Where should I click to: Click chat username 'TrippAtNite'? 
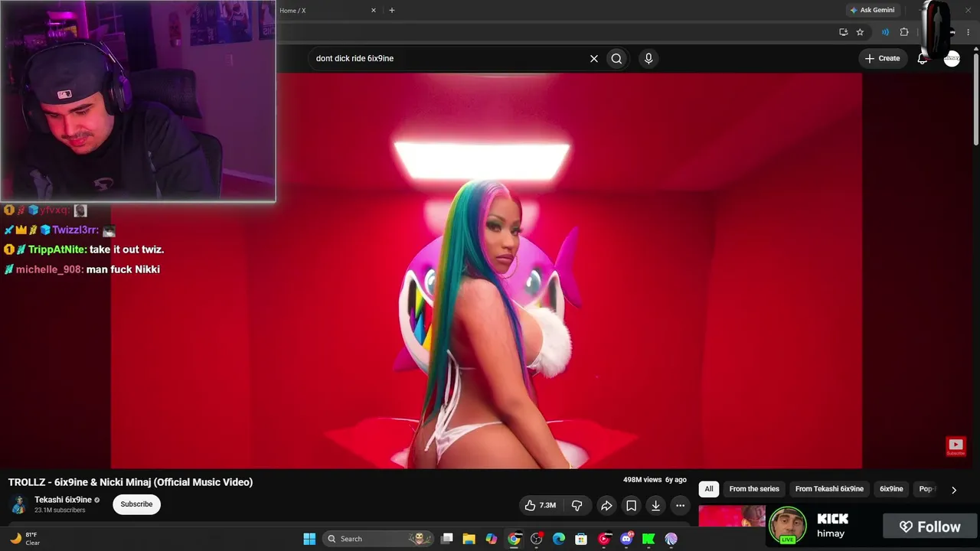pos(57,249)
